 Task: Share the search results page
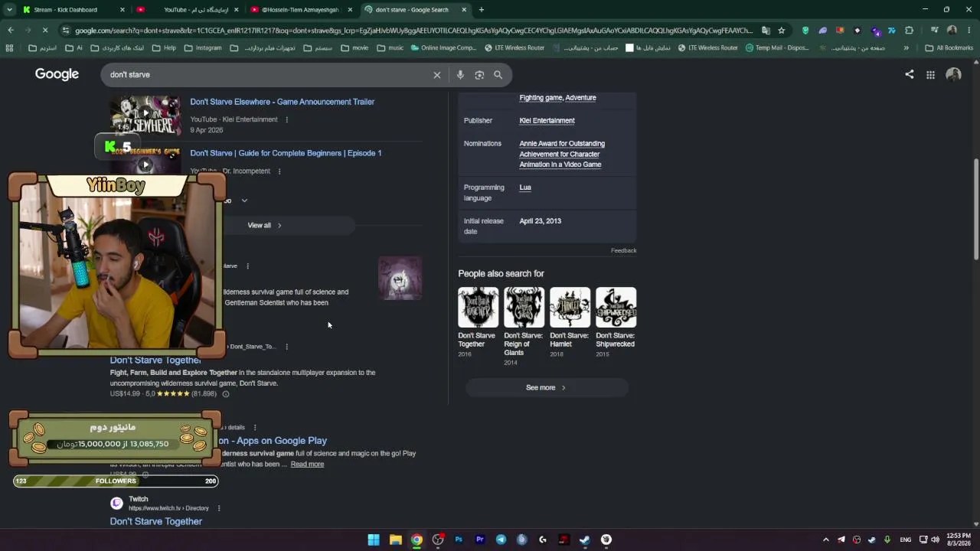click(x=909, y=74)
